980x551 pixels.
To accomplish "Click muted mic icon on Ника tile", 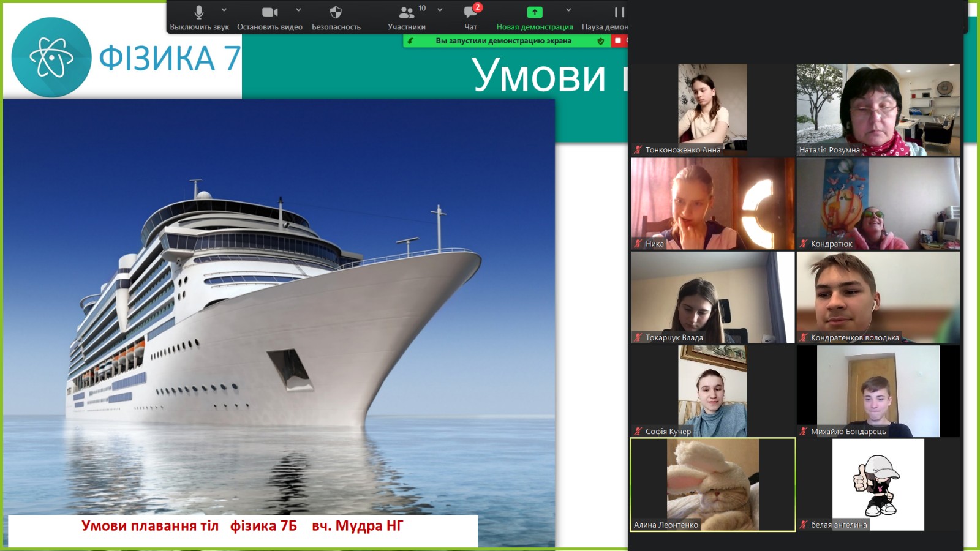I will coord(638,244).
